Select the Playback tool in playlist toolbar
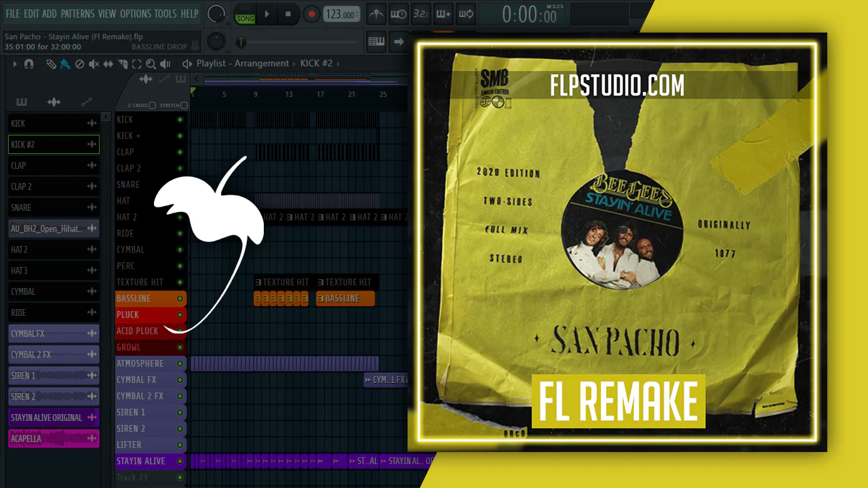This screenshot has width=868, height=488. [167, 64]
